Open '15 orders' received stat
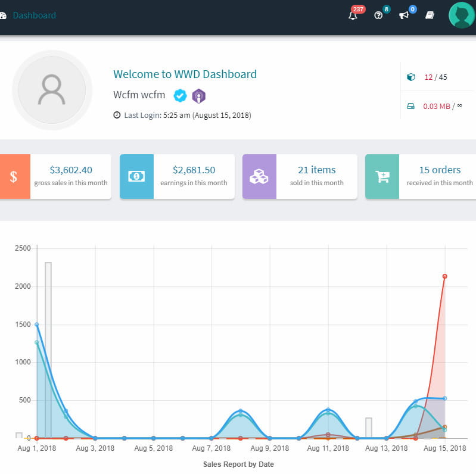 click(x=440, y=170)
